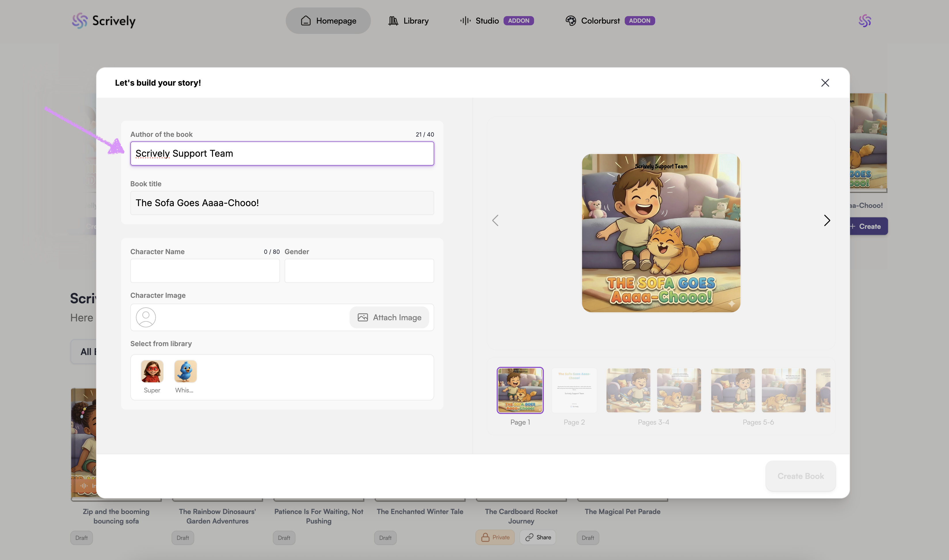Open the Gender dropdown field
Screen dimensions: 949x560
[x=359, y=271]
